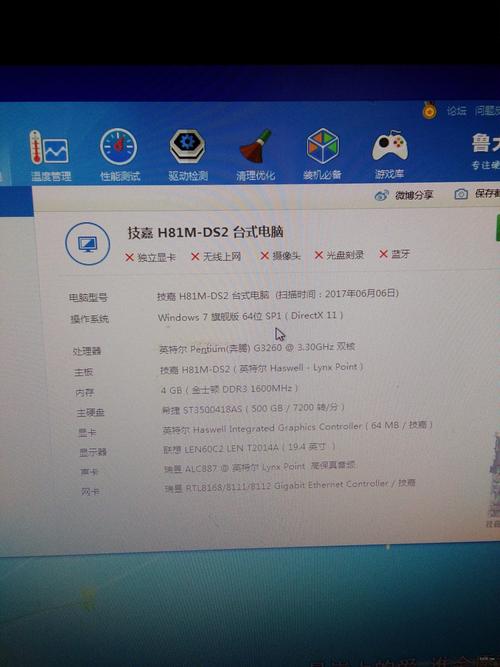
Task: Click the 摄像头 status item
Action: click(280, 256)
